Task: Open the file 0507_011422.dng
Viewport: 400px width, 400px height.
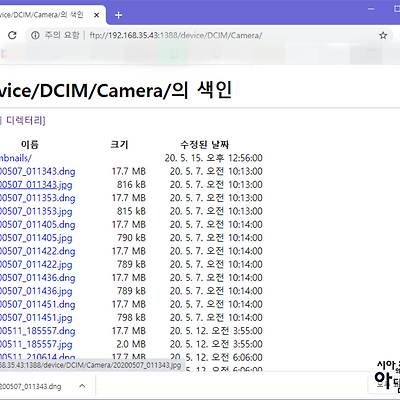Action: coord(37,251)
